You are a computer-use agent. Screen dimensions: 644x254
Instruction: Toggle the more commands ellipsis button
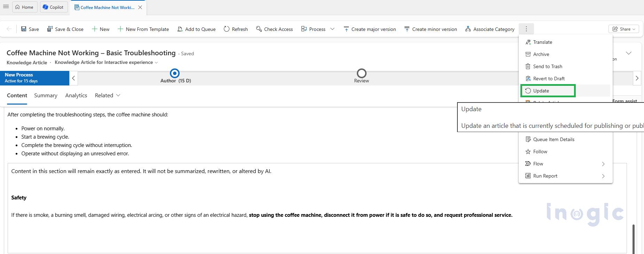526,29
